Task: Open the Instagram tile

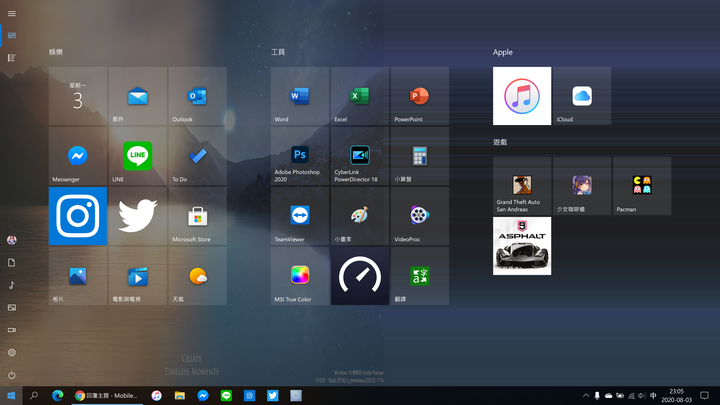Action: click(x=78, y=216)
